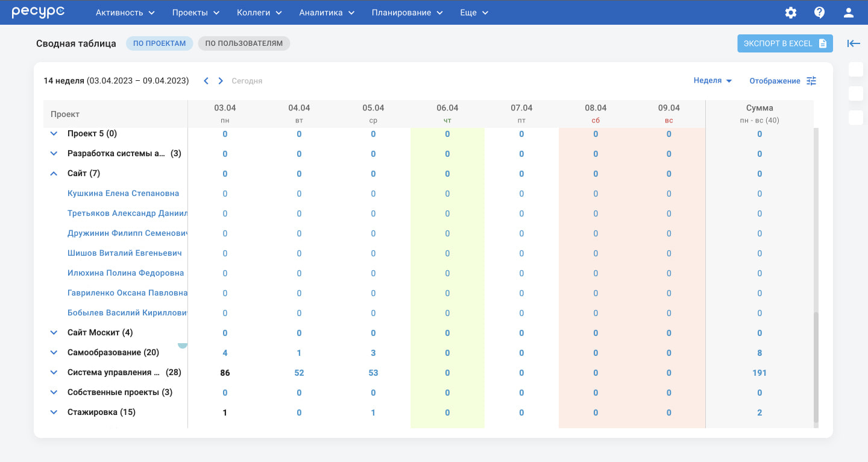
Task: Expand Проект 5 (0) row
Action: [x=54, y=134]
